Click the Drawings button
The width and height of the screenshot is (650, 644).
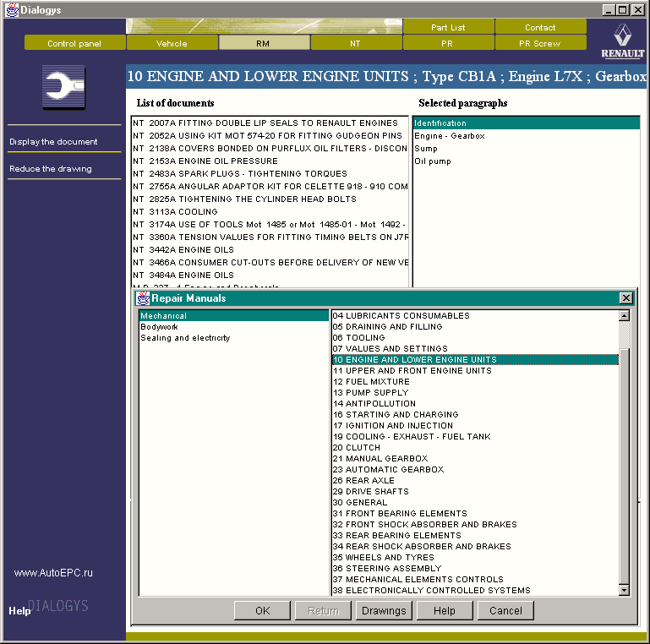384,610
